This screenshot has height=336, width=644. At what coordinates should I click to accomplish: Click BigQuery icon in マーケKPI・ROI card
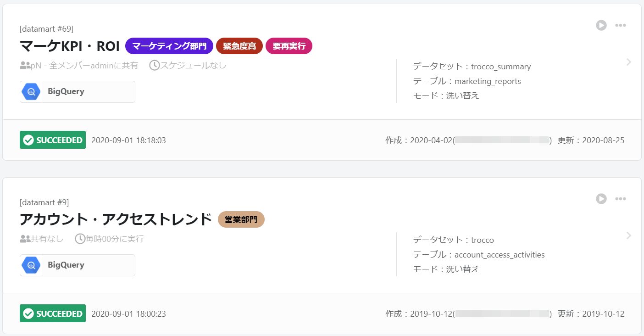click(31, 92)
